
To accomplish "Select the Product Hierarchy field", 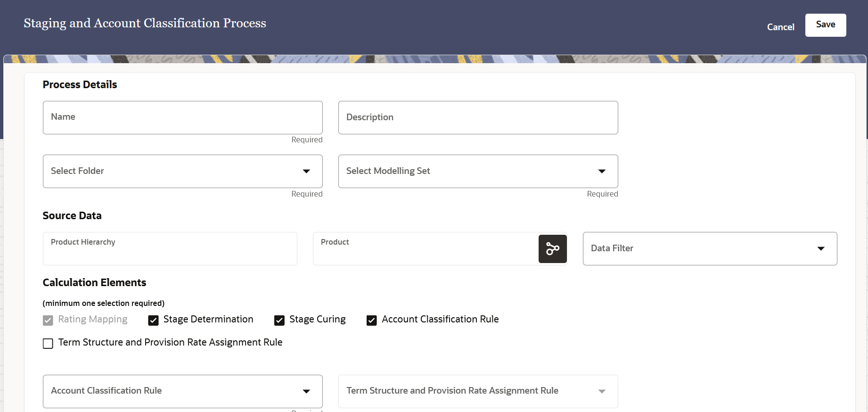I will pyautogui.click(x=170, y=248).
